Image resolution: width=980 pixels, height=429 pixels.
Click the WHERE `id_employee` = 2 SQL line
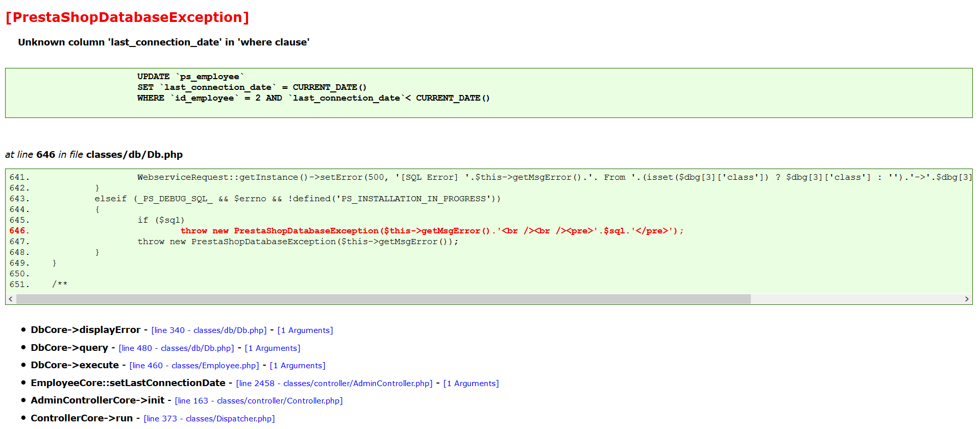pos(313,98)
